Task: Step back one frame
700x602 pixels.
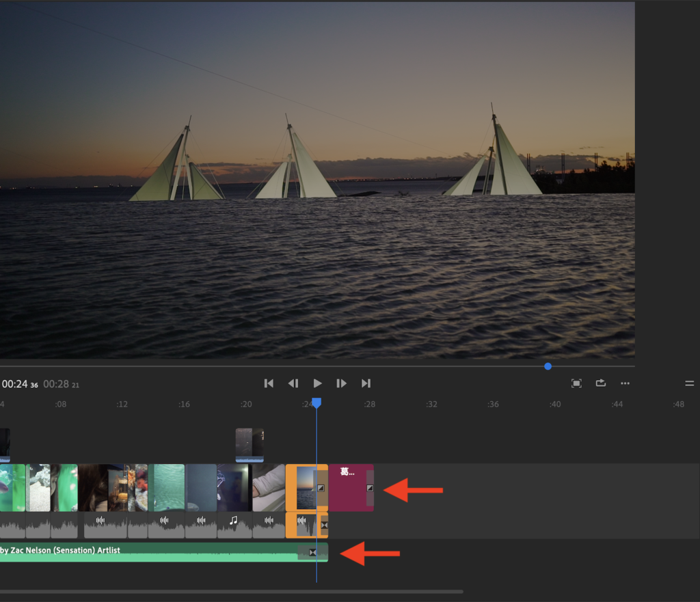Action: tap(293, 383)
